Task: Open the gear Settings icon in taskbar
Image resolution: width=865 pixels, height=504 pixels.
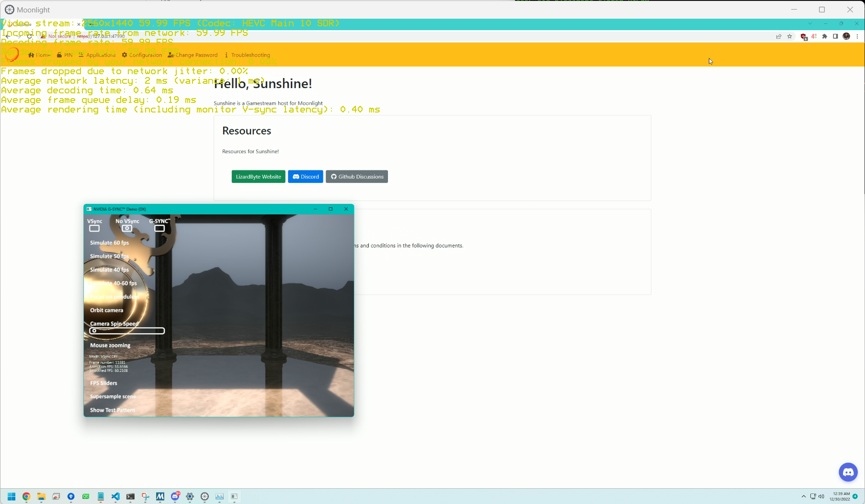Action: [x=190, y=496]
